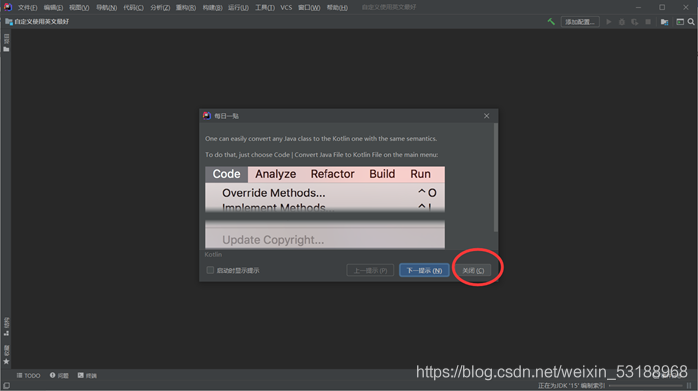698x391 pixels.
Task: Click the Run with Coverage icon
Action: [635, 22]
